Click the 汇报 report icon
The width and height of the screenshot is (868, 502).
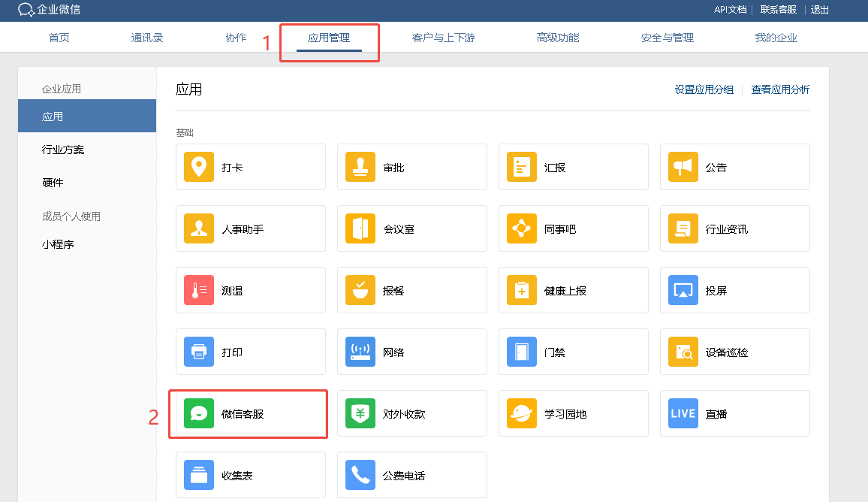click(x=521, y=167)
